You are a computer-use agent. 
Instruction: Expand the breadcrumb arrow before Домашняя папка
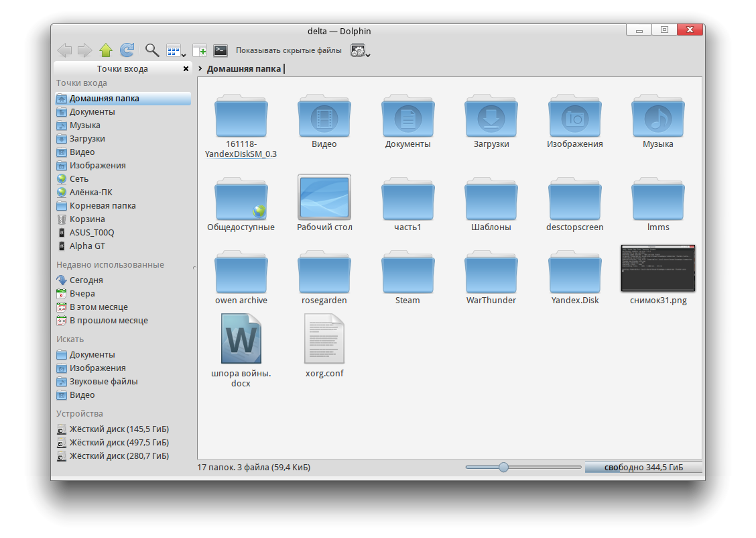[200, 68]
